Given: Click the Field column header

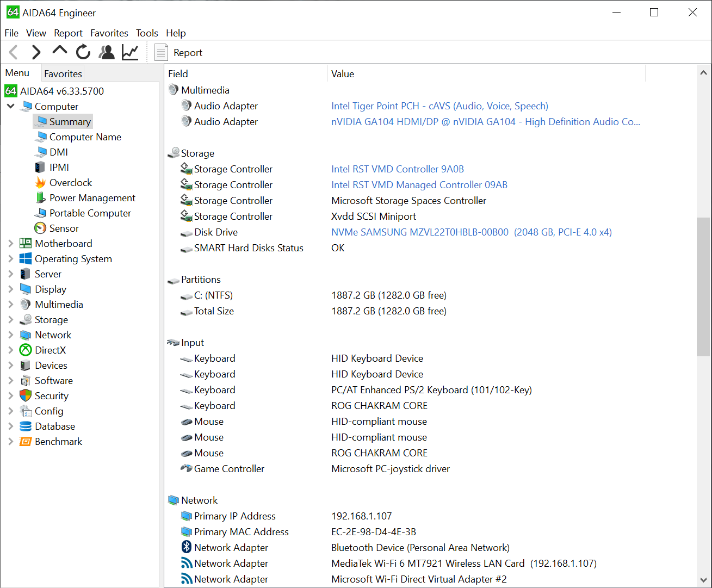Looking at the screenshot, I should tap(246, 73).
